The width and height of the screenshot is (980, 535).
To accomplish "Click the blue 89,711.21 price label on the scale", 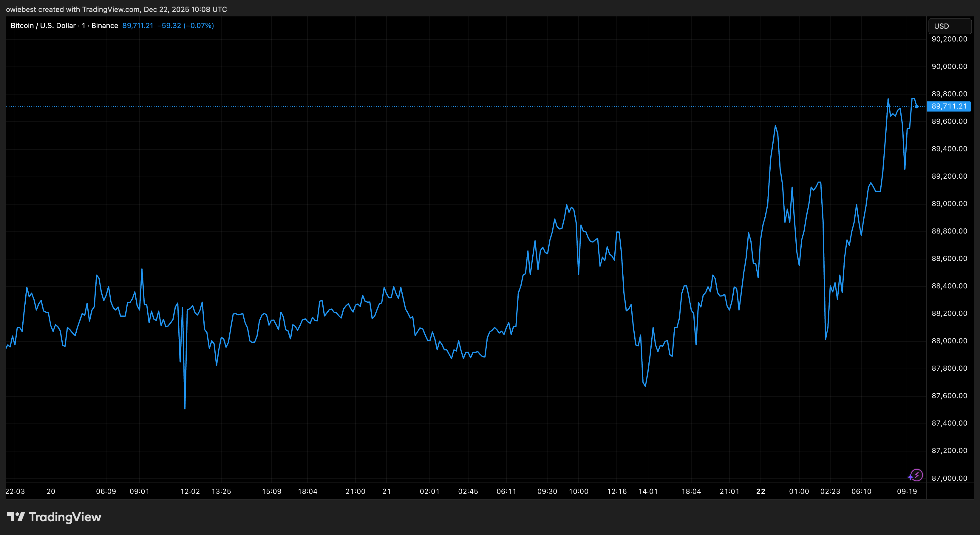I will 949,106.
